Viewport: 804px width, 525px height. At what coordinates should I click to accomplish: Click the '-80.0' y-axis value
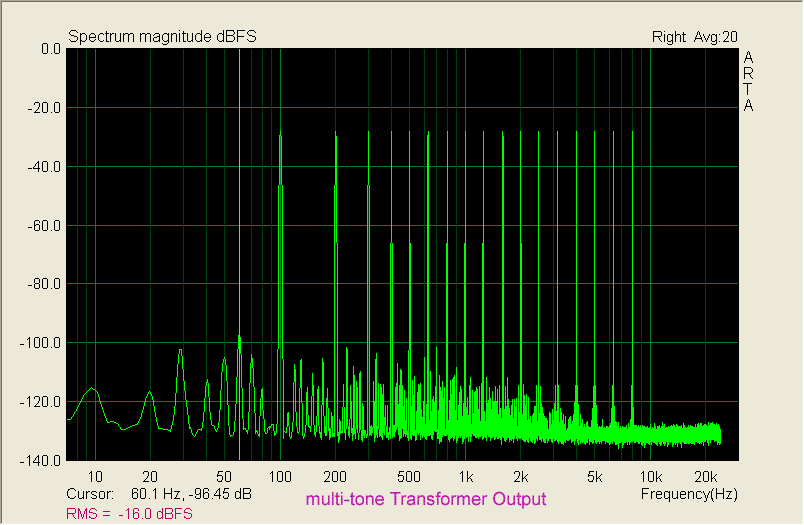(x=44, y=284)
